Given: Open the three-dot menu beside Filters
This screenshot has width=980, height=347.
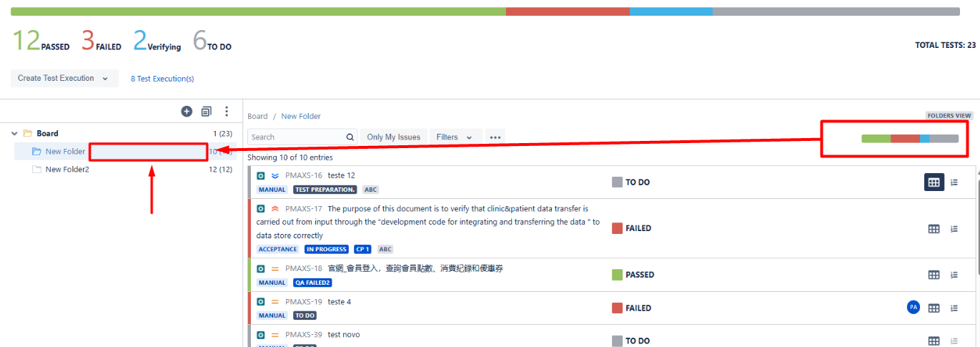Looking at the screenshot, I should tap(495, 137).
